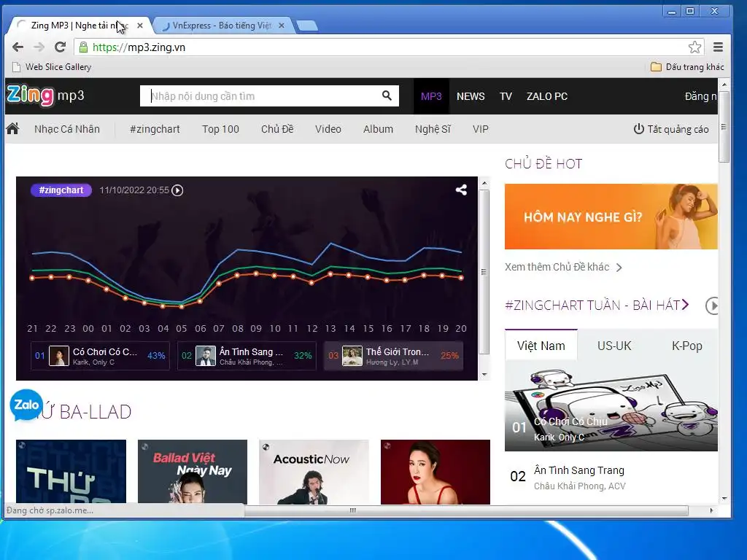
Task: Open the Album nav item
Action: coord(379,129)
